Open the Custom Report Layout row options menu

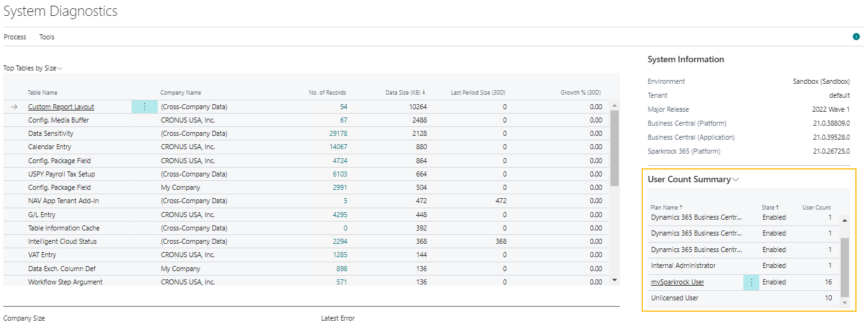point(144,107)
